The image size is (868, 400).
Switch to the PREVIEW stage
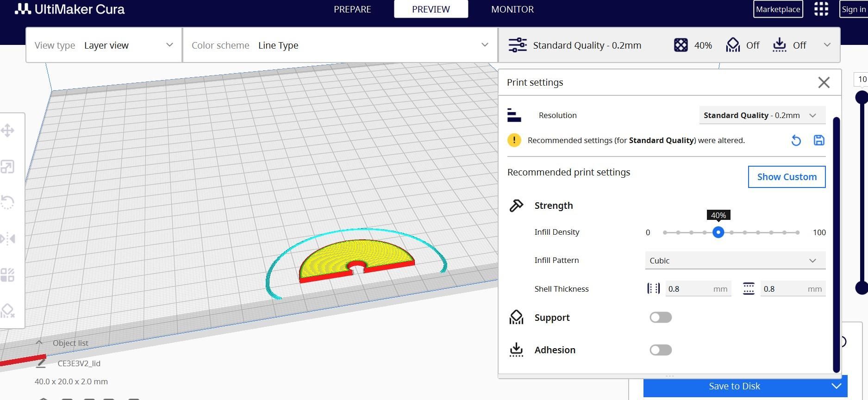pos(431,9)
